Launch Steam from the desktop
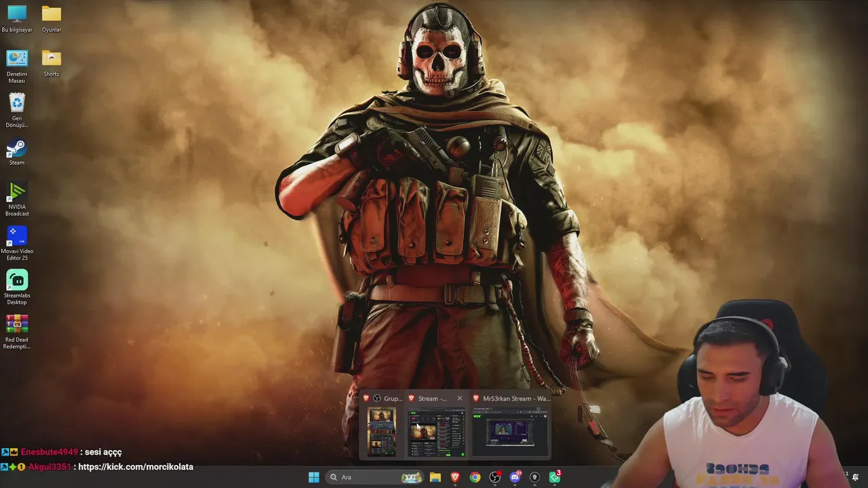 [17, 152]
